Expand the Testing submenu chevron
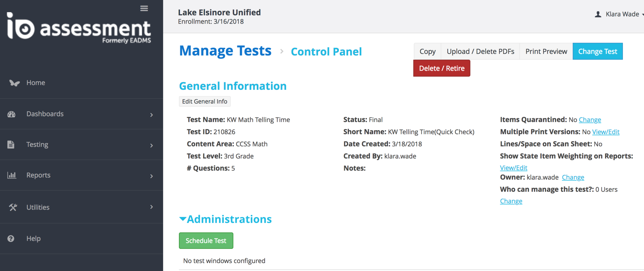The image size is (644, 271). point(152,145)
